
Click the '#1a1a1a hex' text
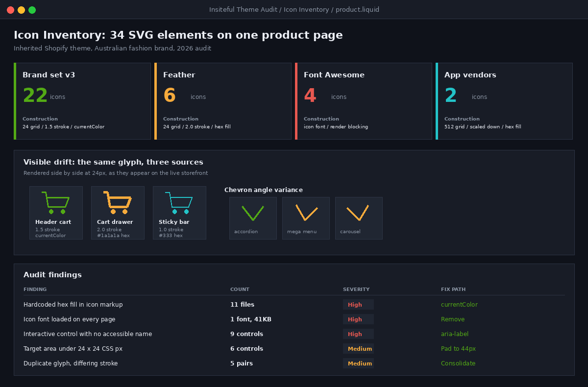coord(113,236)
